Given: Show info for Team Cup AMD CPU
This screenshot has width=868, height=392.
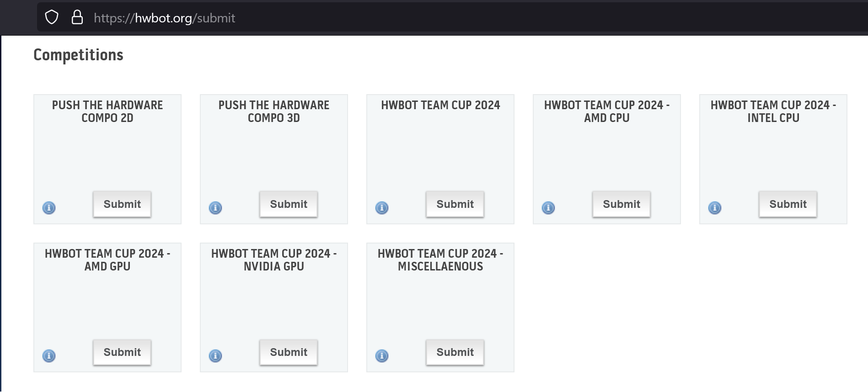Looking at the screenshot, I should coord(548,208).
